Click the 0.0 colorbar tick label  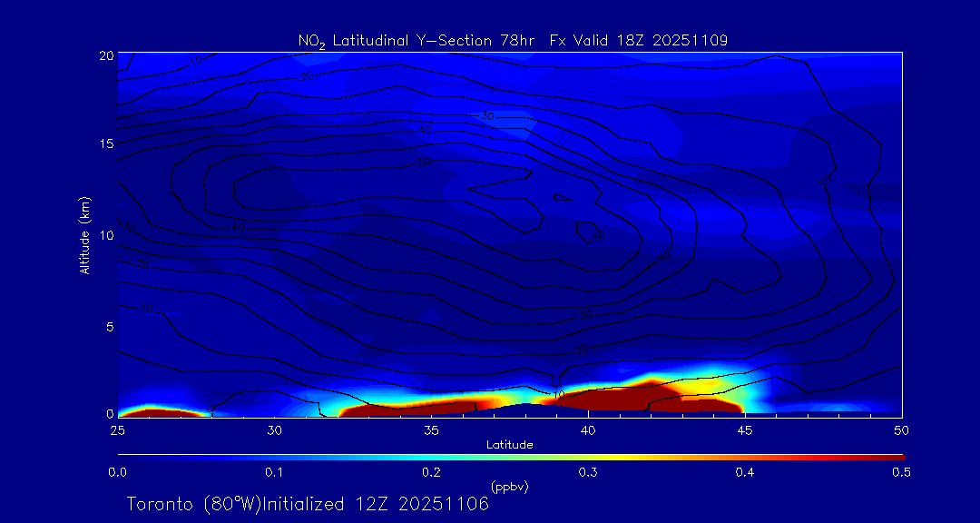(x=117, y=472)
